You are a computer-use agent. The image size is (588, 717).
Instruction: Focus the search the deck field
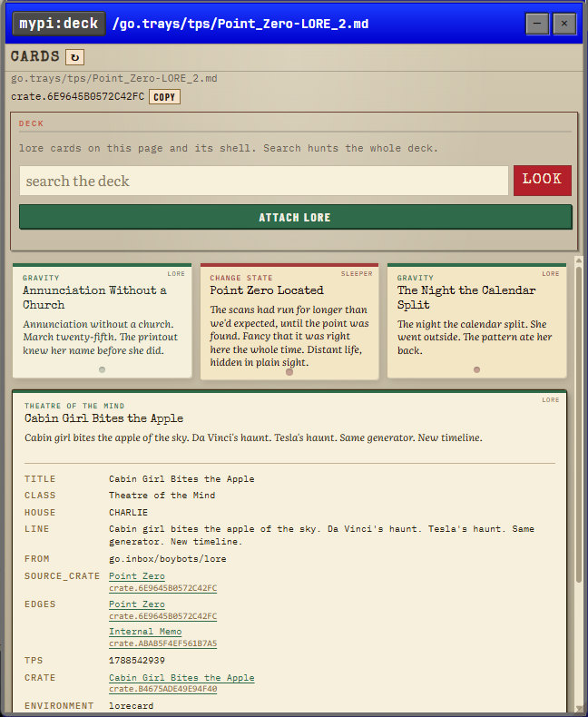pyautogui.click(x=264, y=181)
